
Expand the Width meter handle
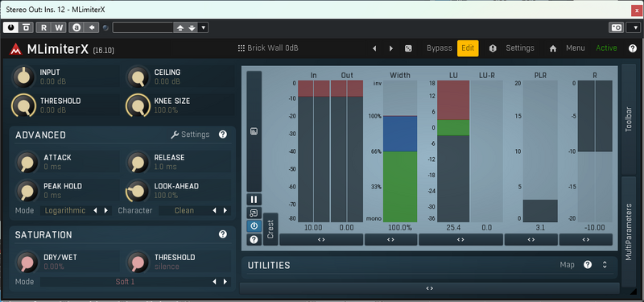click(x=390, y=239)
